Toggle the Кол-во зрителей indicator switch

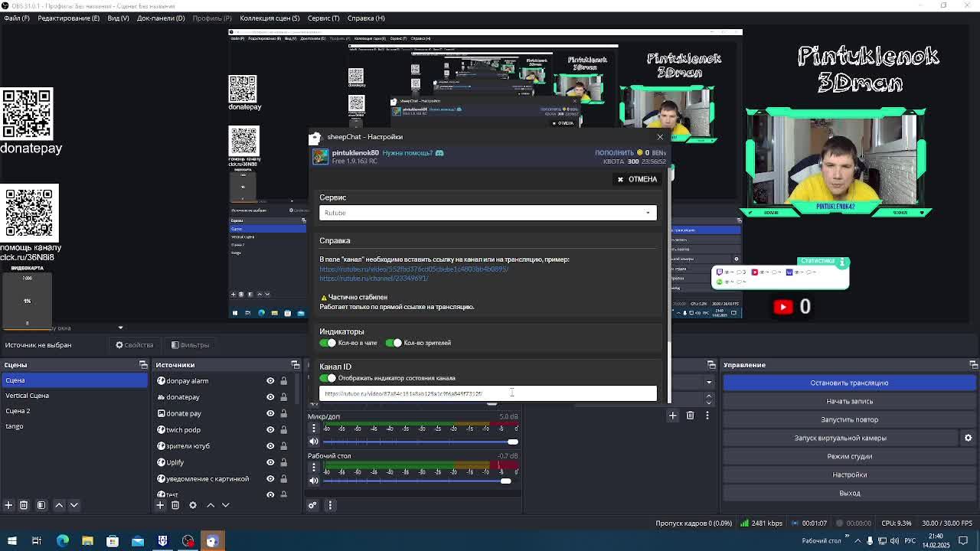[394, 343]
